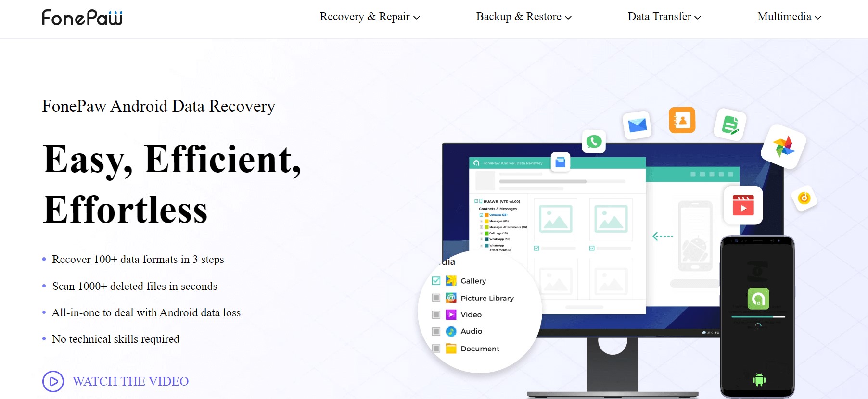The width and height of the screenshot is (868, 399).
Task: Click the yellow music disc icon
Action: (x=804, y=198)
